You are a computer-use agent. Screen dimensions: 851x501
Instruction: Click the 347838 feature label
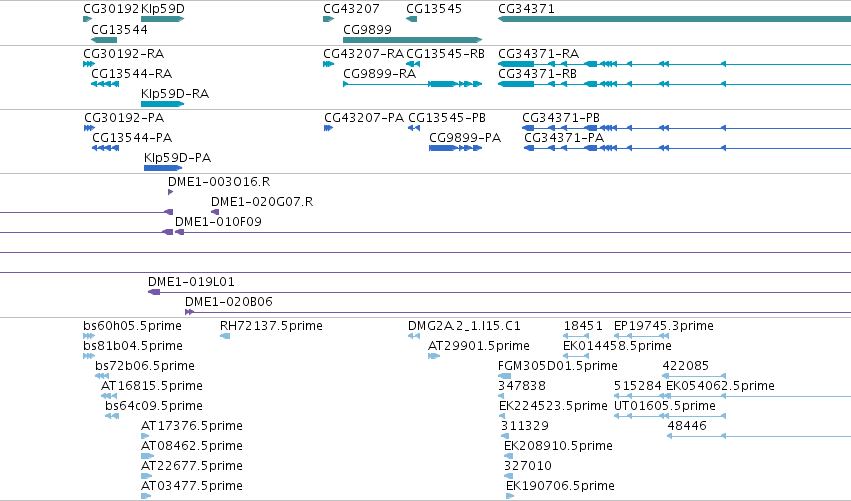(522, 386)
